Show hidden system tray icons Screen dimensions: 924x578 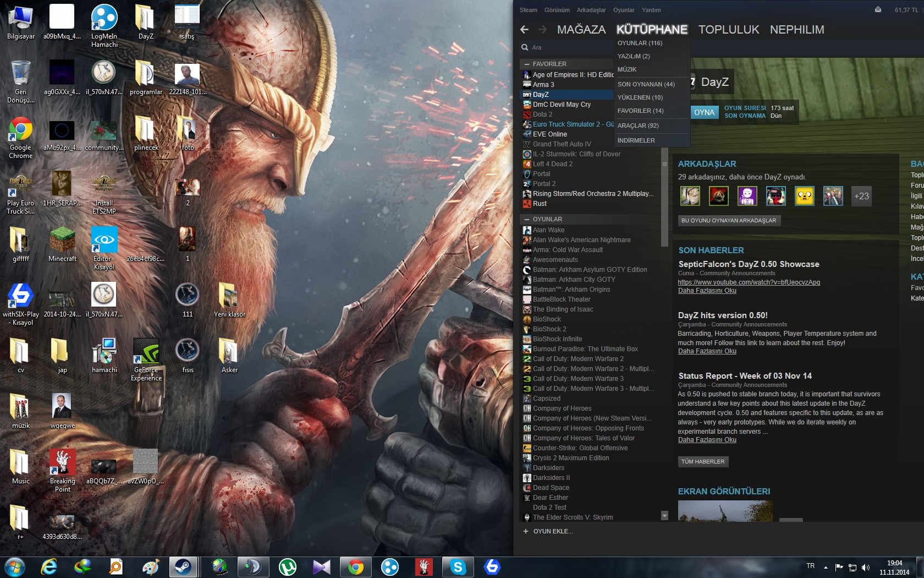coord(826,567)
